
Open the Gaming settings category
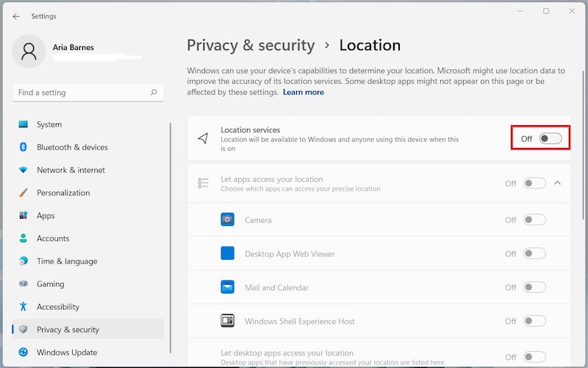pos(50,284)
